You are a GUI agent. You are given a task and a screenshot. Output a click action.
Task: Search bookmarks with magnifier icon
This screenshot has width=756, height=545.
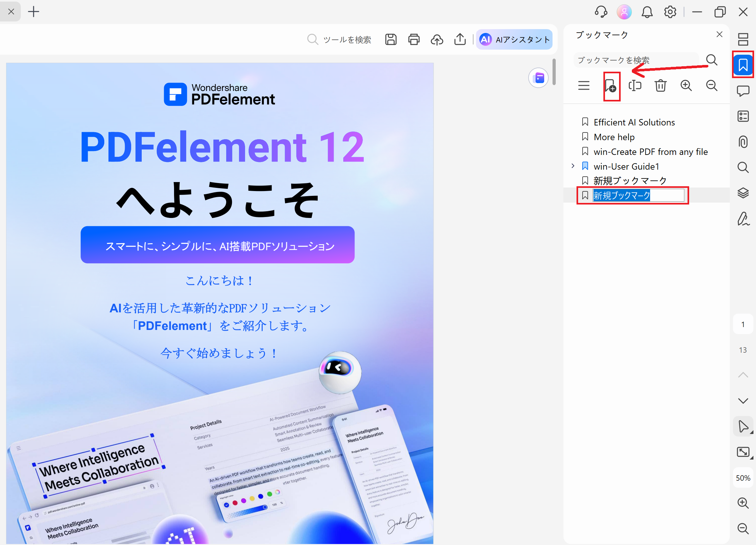(712, 60)
